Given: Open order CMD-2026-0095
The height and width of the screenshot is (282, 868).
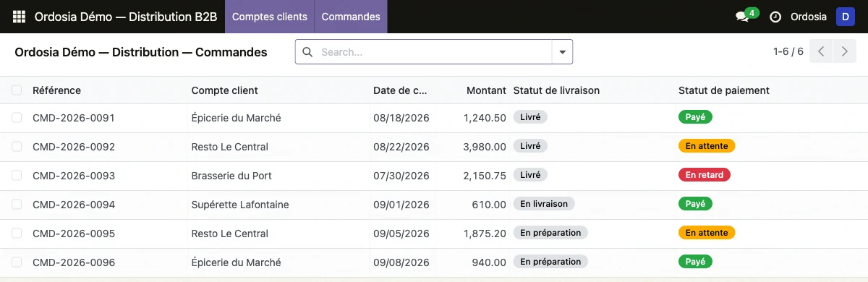Looking at the screenshot, I should coord(74,234).
